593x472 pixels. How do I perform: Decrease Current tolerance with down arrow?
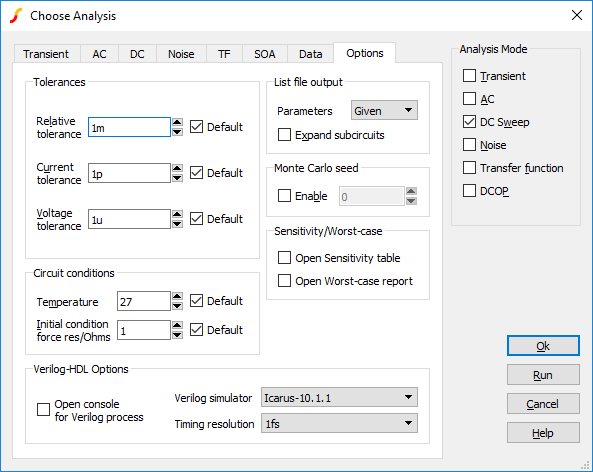tap(177, 178)
